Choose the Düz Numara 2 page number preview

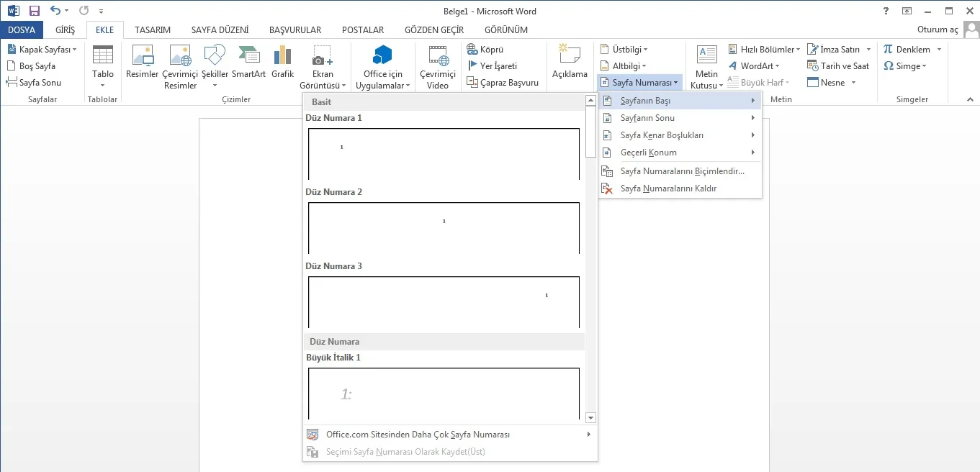coord(444,227)
